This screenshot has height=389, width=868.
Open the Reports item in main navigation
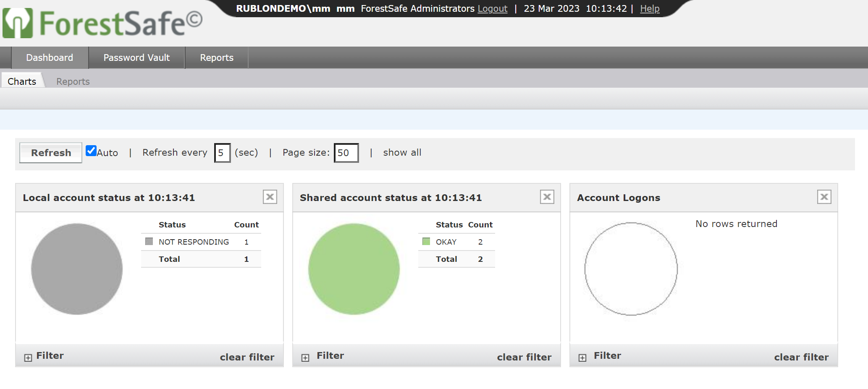(216, 57)
